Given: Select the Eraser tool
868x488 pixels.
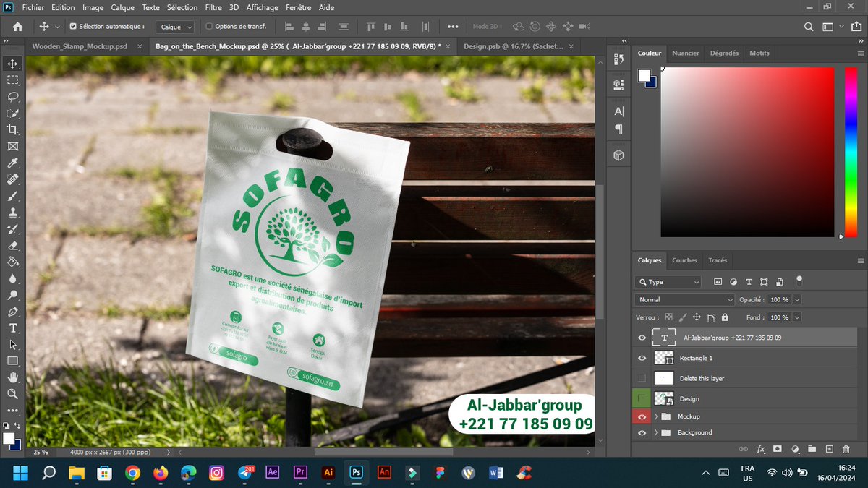Looking at the screenshot, I should tap(12, 245).
